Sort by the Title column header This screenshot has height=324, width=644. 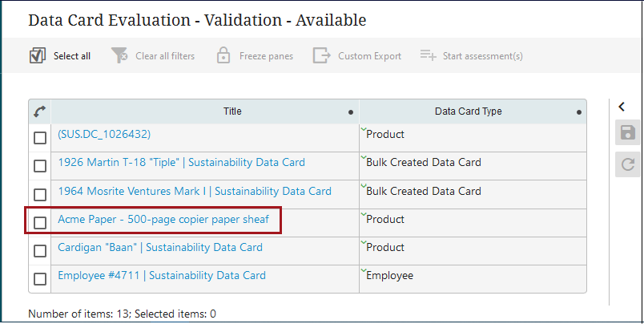click(x=231, y=111)
